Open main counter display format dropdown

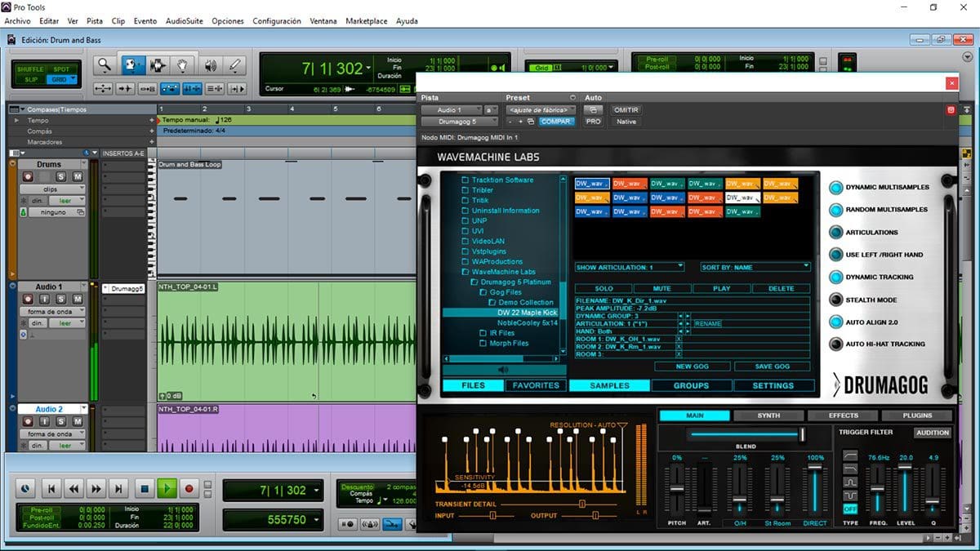click(368, 68)
